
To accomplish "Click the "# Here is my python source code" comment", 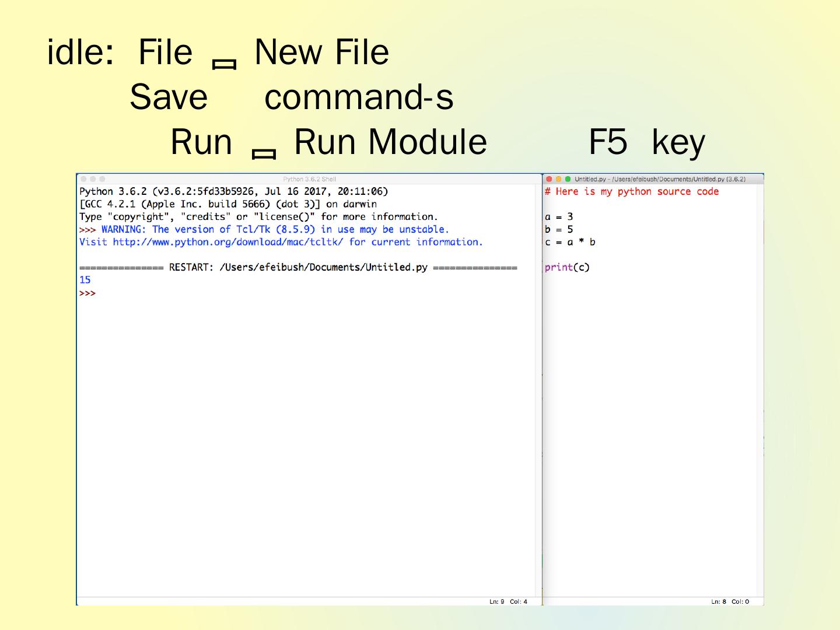I will 632,191.
